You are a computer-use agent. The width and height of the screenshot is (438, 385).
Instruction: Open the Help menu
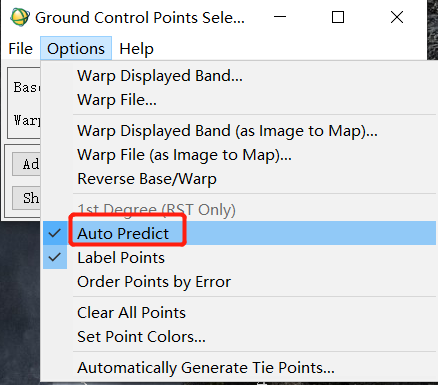(x=136, y=49)
